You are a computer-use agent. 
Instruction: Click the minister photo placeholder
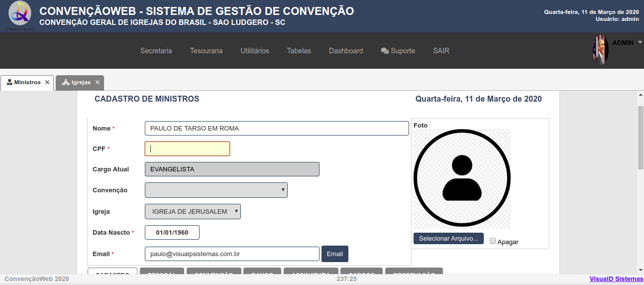[x=462, y=179]
